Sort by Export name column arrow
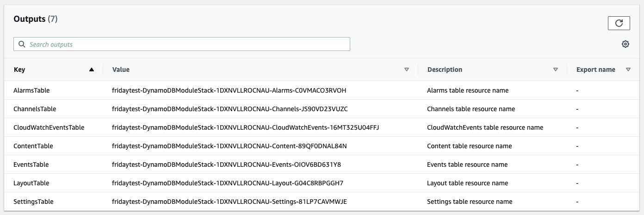This screenshot has height=215, width=644. click(x=628, y=70)
